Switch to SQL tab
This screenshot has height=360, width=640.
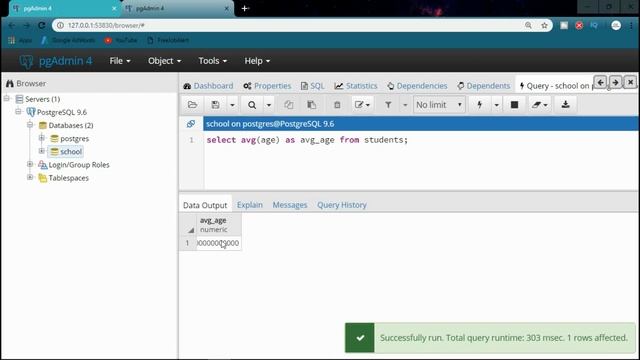(312, 86)
